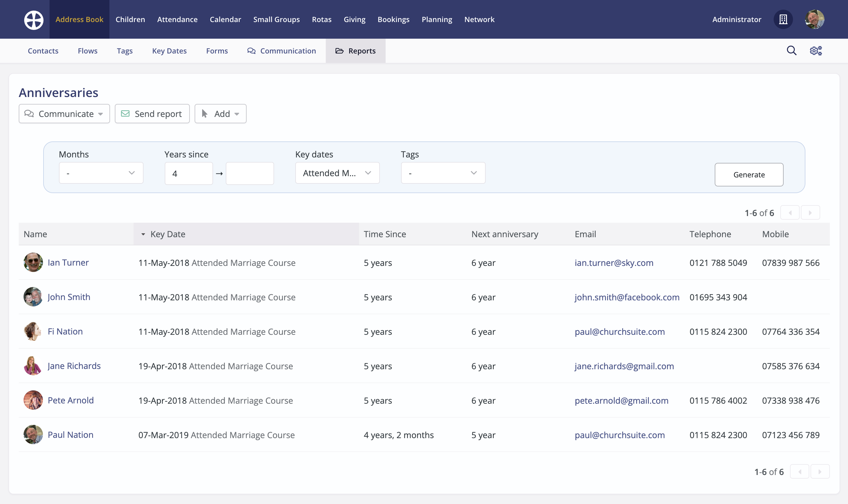Click Ian Turner's profile photo
Screen dimensions: 848x504
33,263
